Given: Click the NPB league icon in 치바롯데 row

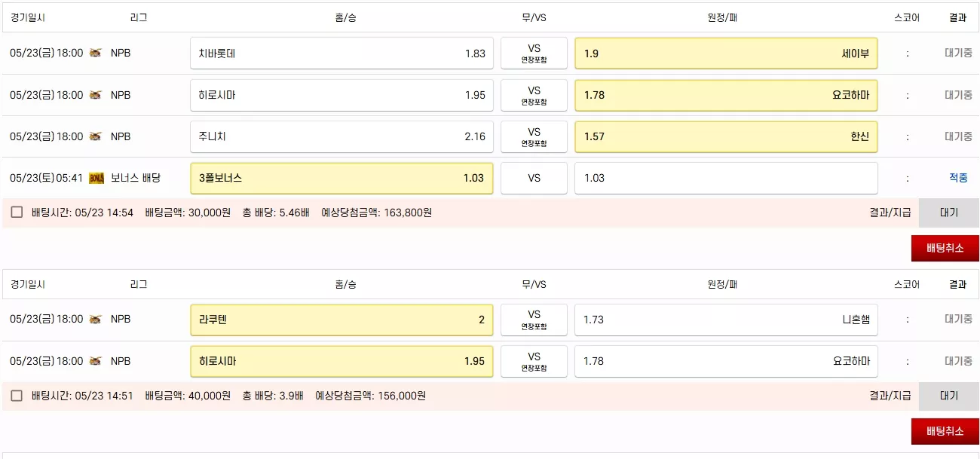Looking at the screenshot, I should point(96,54).
